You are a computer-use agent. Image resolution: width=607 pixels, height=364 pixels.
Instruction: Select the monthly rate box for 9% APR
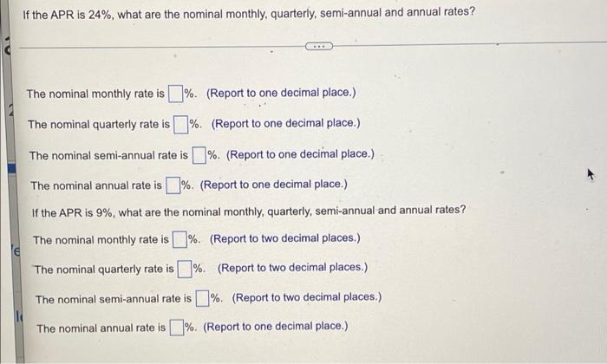pyautogui.click(x=179, y=239)
